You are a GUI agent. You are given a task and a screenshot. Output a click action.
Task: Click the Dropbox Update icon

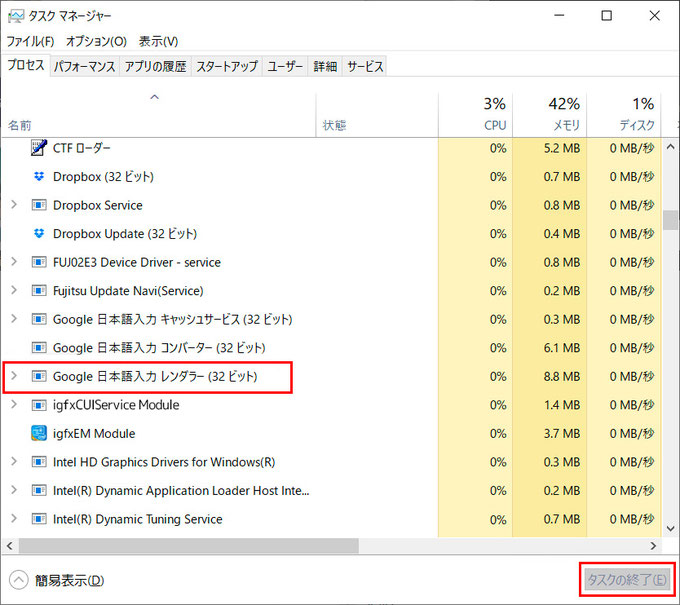click(39, 233)
